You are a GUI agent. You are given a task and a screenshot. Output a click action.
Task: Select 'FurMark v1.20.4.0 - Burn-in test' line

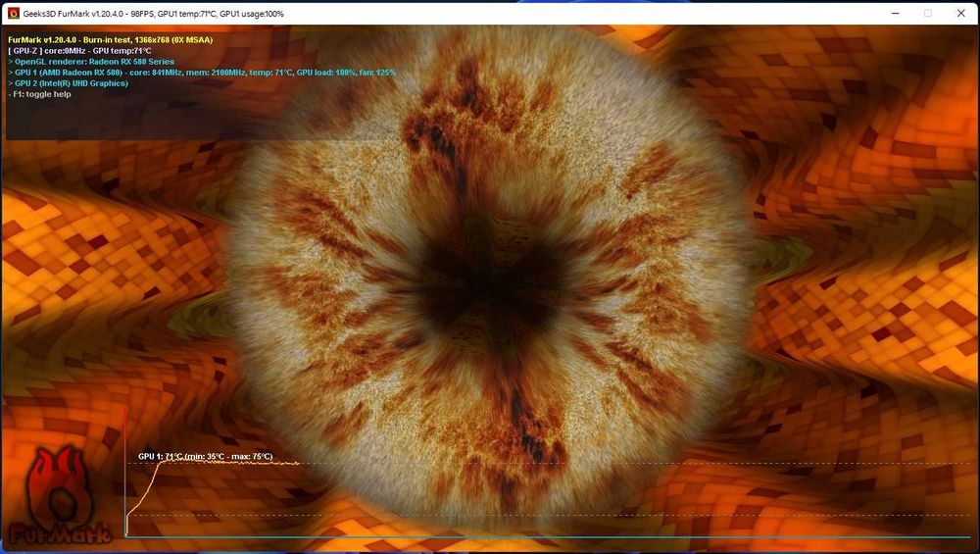pos(111,40)
